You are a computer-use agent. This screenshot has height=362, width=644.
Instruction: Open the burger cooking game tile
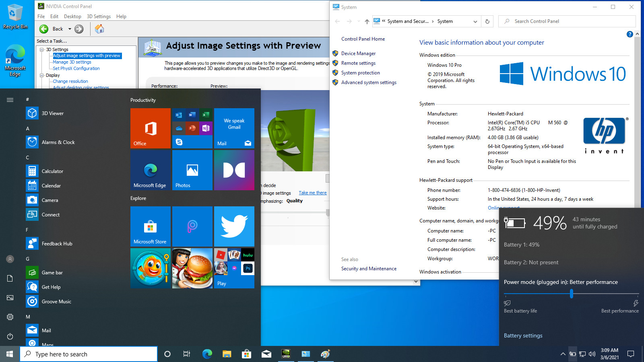pos(192,268)
